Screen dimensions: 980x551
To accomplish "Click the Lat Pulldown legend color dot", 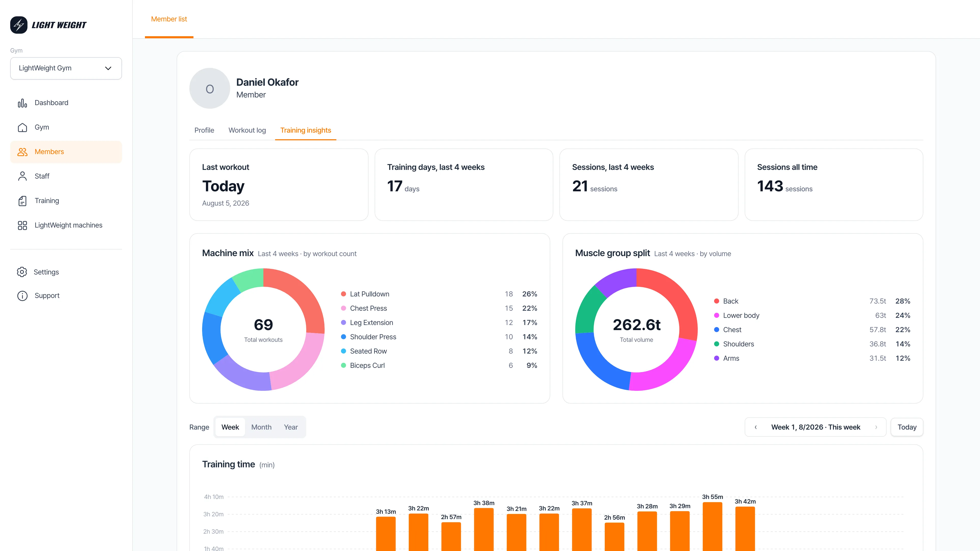I will 344,294.
